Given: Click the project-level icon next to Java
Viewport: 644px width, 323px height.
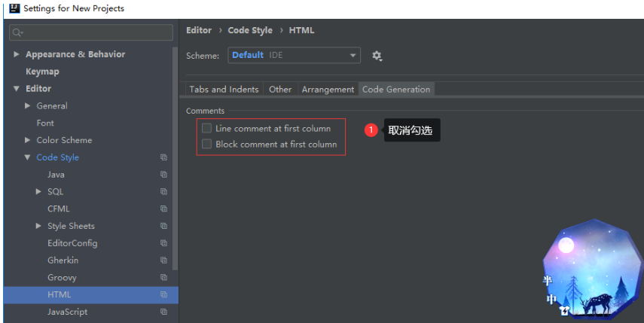Looking at the screenshot, I should click(x=163, y=175).
